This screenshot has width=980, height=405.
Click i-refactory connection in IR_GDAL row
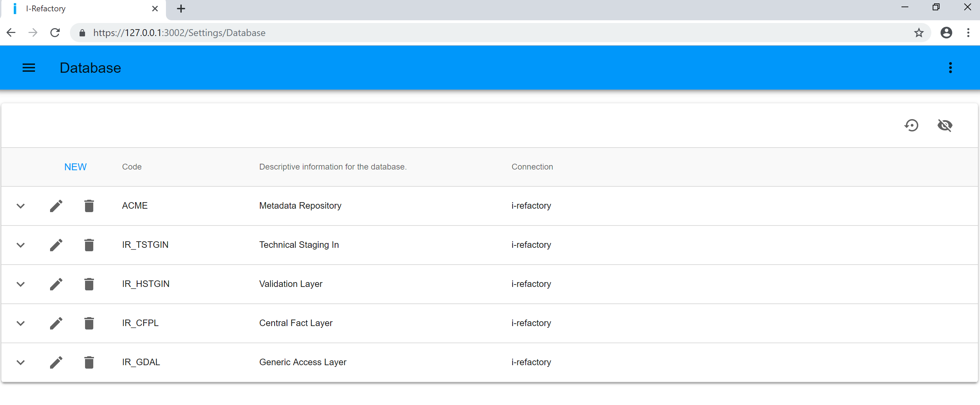pyautogui.click(x=531, y=362)
